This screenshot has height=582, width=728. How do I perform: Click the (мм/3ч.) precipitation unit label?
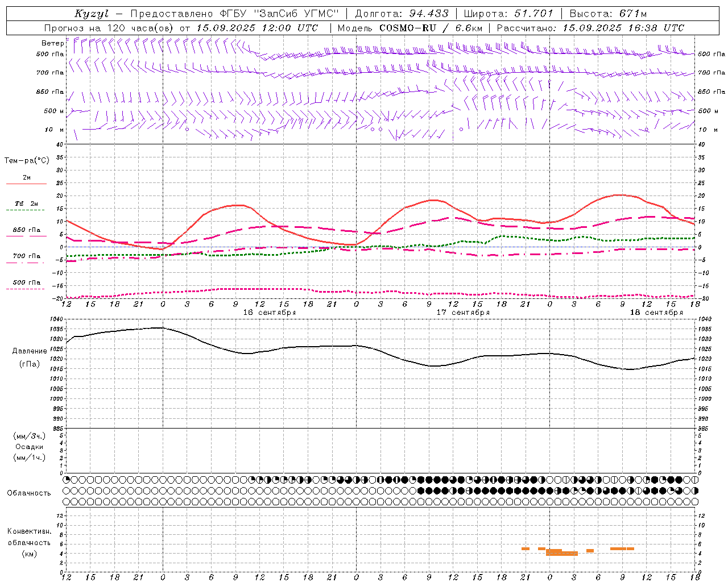click(x=30, y=436)
